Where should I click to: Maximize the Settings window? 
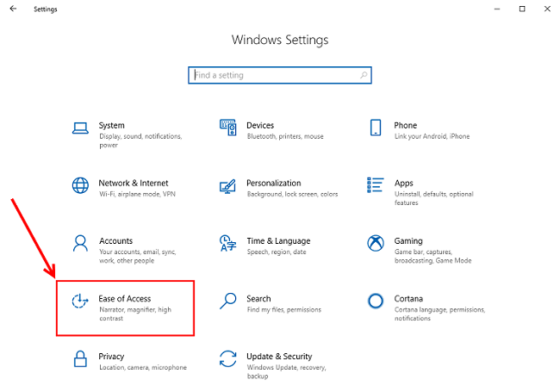pyautogui.click(x=522, y=9)
